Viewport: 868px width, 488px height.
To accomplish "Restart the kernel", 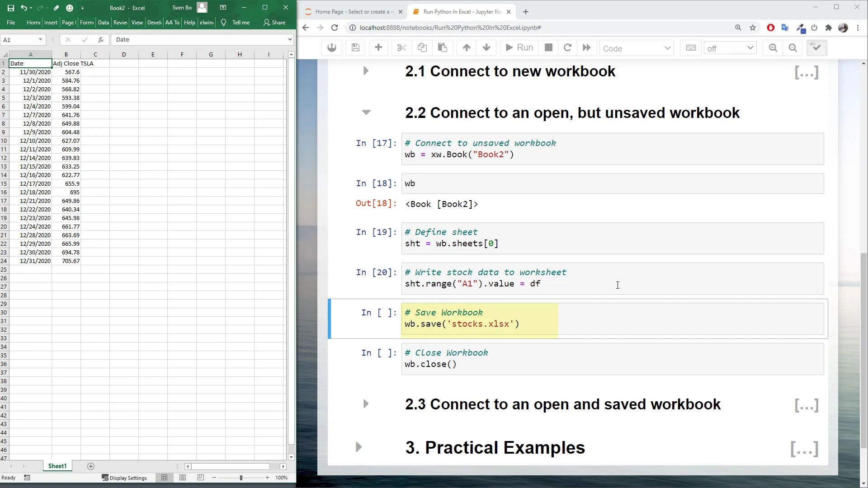I will (567, 48).
